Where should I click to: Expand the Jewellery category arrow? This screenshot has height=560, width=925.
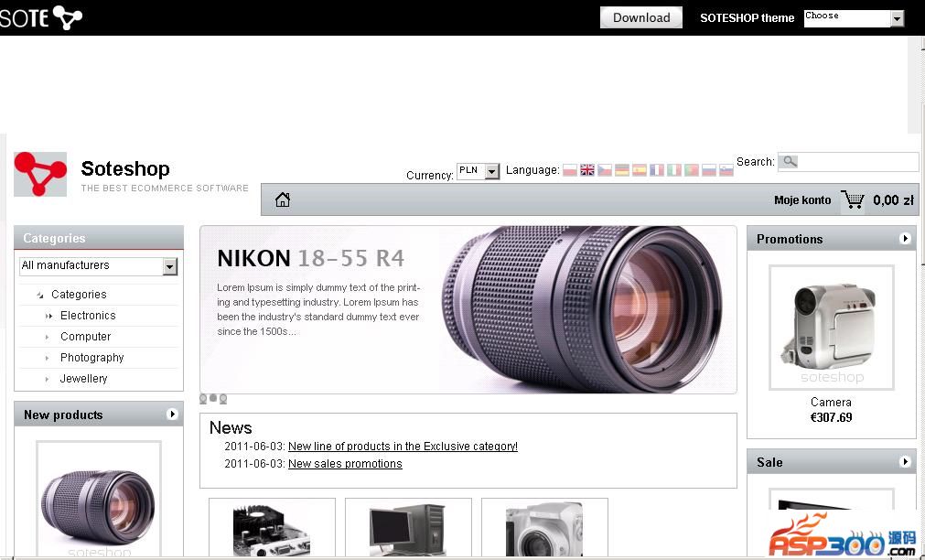click(48, 380)
